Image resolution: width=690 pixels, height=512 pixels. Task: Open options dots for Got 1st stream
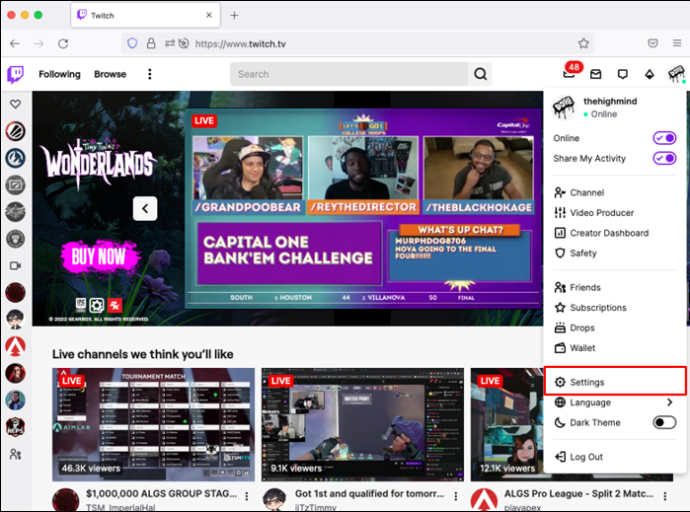point(456,496)
